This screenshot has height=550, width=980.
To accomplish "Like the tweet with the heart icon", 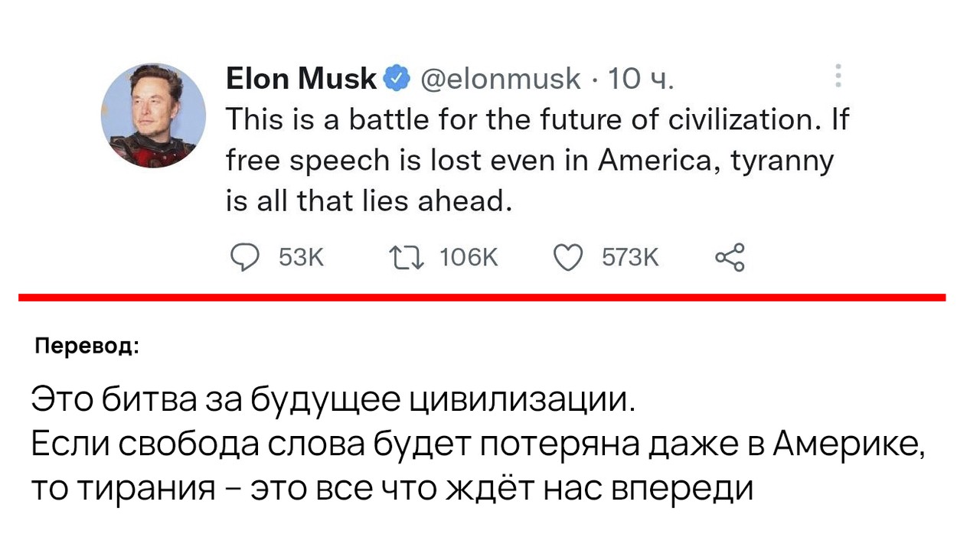I will (x=568, y=259).
